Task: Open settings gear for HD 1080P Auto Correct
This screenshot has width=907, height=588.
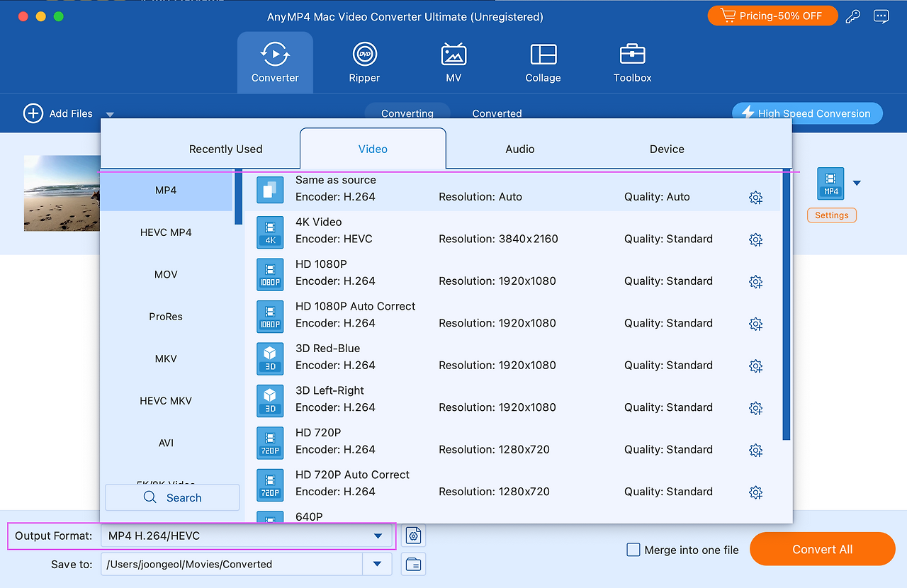Action: pyautogui.click(x=756, y=324)
